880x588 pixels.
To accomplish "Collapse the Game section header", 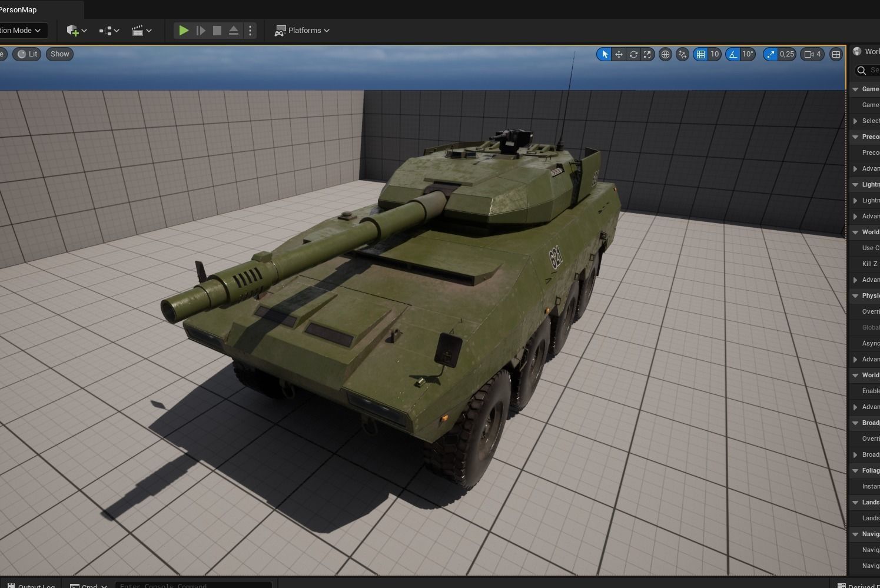I will pos(865,89).
